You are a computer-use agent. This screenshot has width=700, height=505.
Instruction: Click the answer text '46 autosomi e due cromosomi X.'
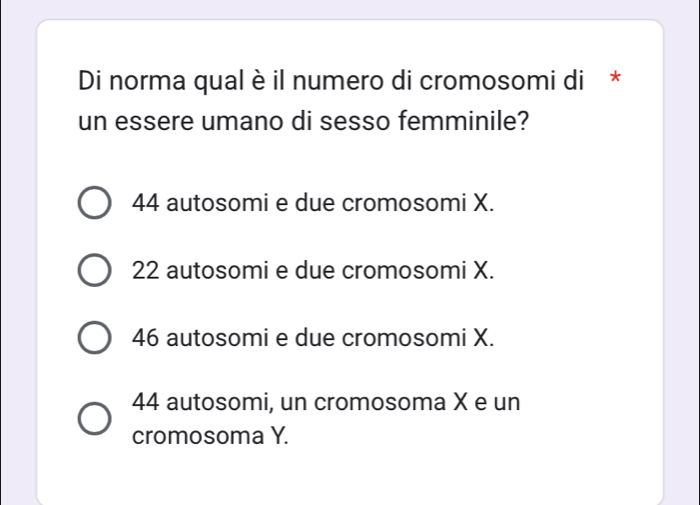tap(313, 337)
